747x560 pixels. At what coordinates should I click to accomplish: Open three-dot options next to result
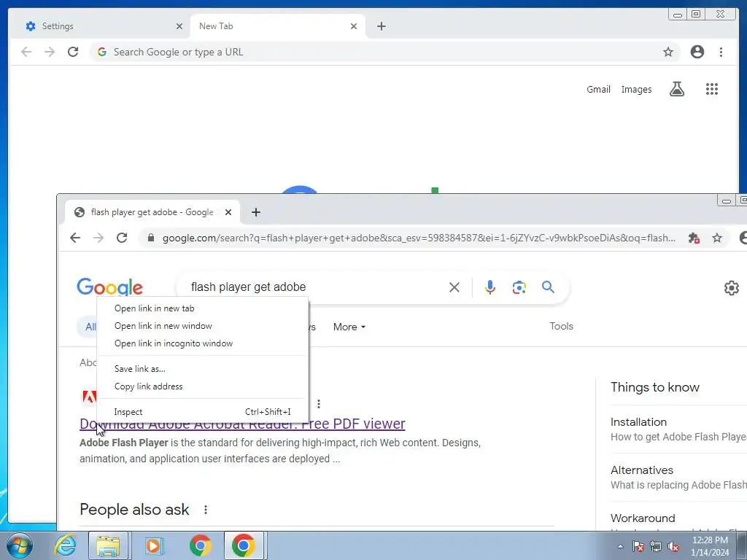click(318, 404)
